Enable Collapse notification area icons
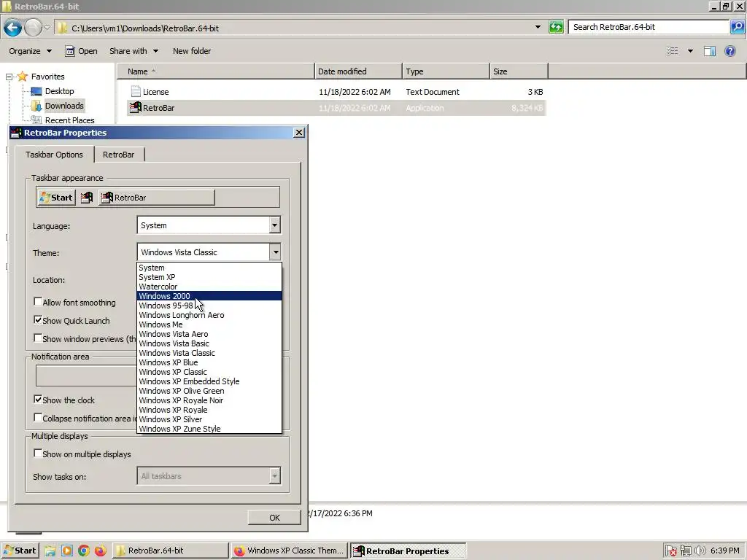This screenshot has width=747, height=560. point(38,418)
